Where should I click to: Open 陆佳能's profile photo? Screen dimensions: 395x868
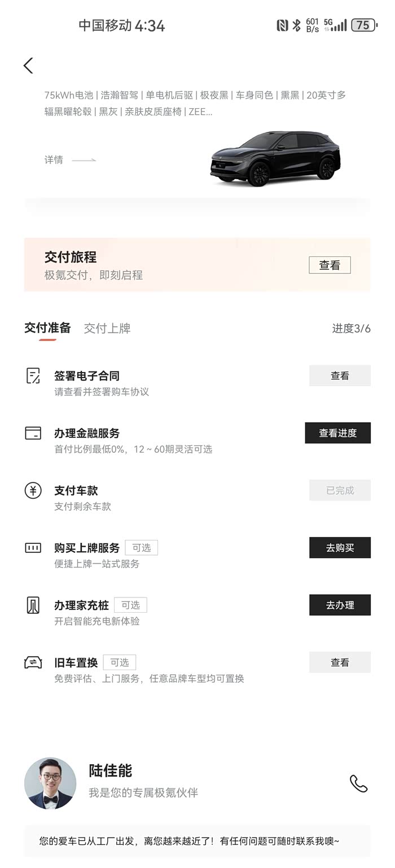[x=50, y=783]
